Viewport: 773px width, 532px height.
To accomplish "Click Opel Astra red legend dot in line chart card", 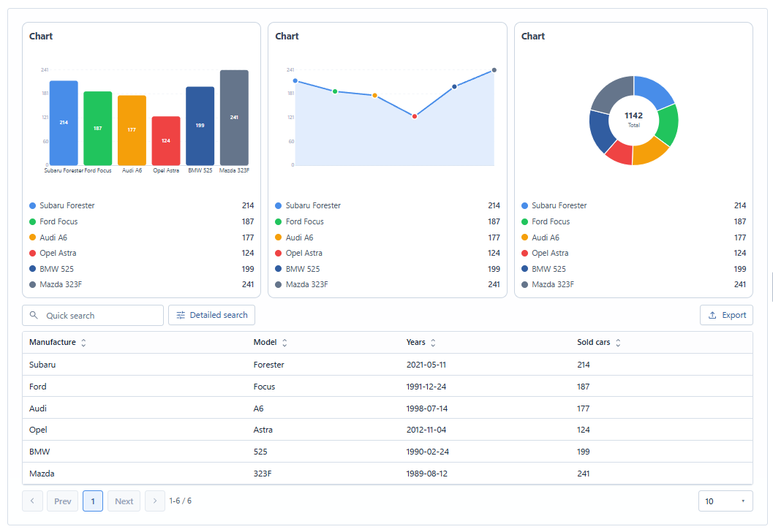I will [278, 253].
